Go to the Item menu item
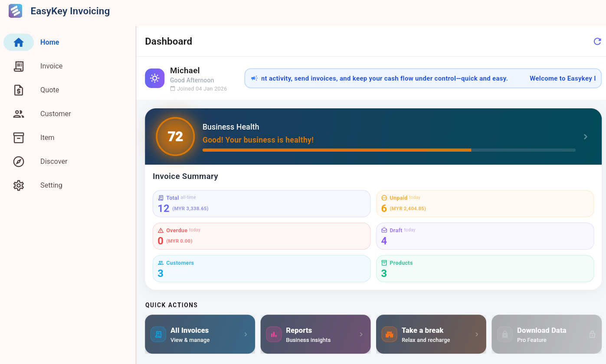The height and width of the screenshot is (364, 606). pos(69,137)
